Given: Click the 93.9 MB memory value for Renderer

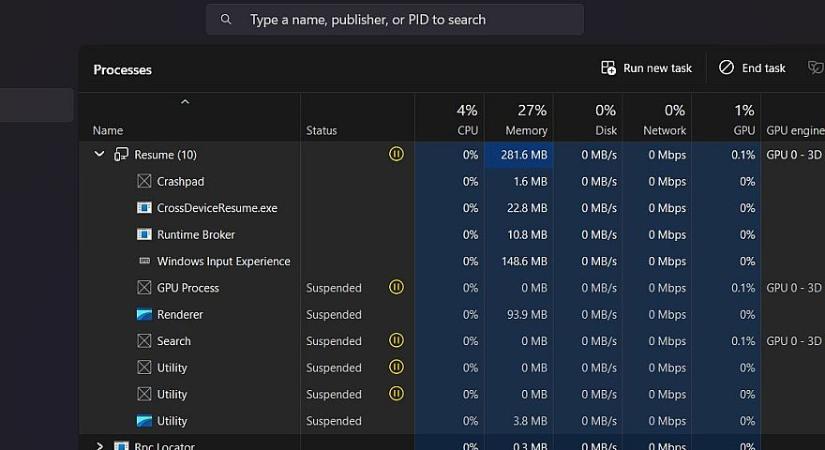Looking at the screenshot, I should (527, 314).
